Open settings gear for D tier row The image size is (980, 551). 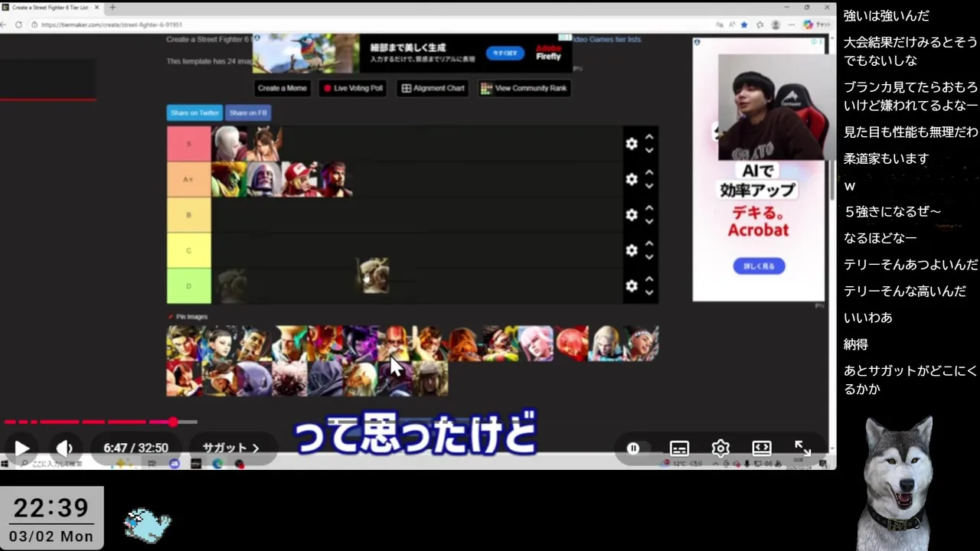[x=632, y=285]
